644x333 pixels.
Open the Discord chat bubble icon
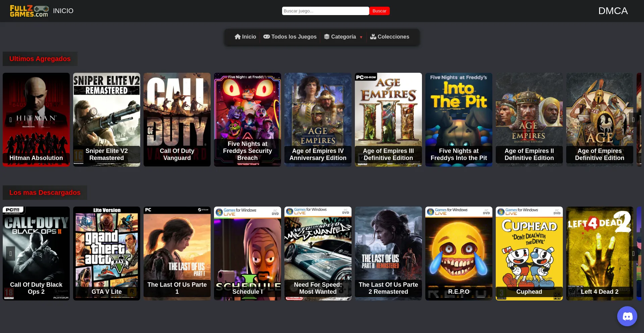click(x=627, y=316)
